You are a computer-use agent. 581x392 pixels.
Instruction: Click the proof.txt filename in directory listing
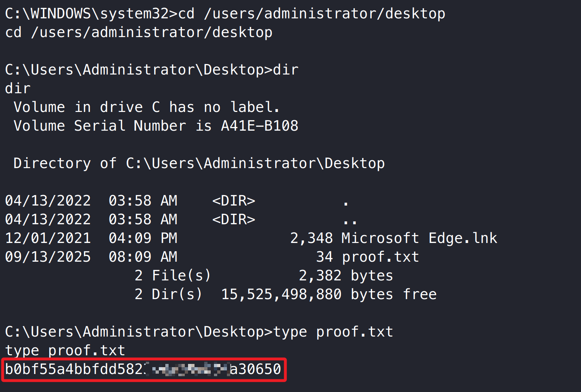(x=380, y=257)
